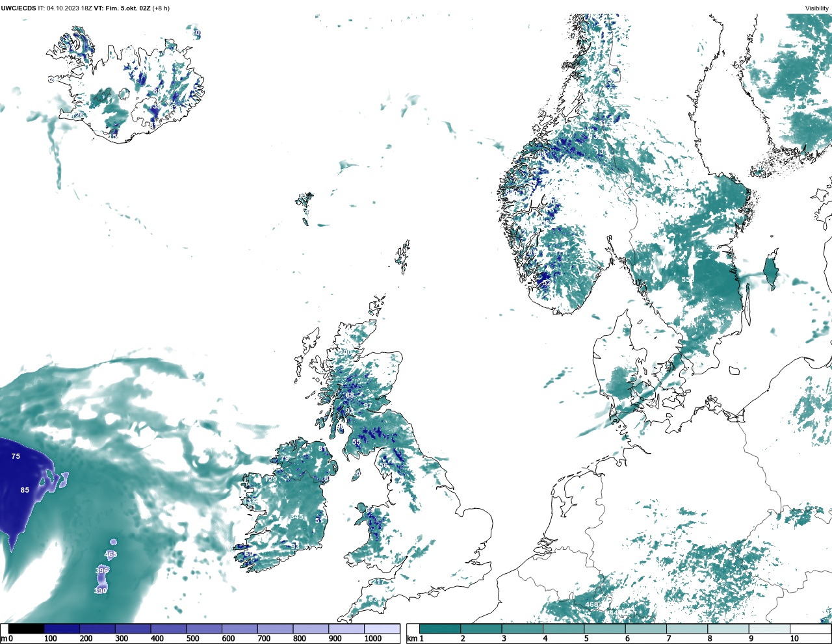
Task: Click the '190' value in the Atlantic
Action: 100,591
